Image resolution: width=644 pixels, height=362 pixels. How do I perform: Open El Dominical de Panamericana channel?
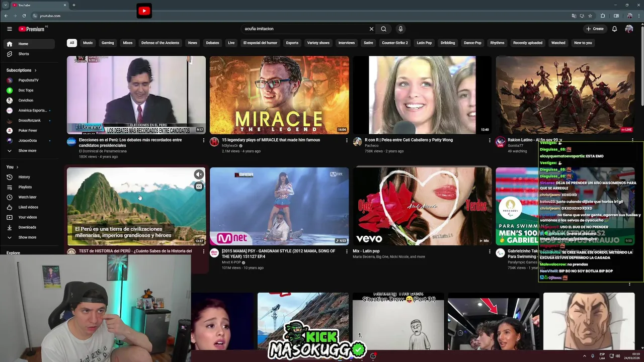click(103, 151)
